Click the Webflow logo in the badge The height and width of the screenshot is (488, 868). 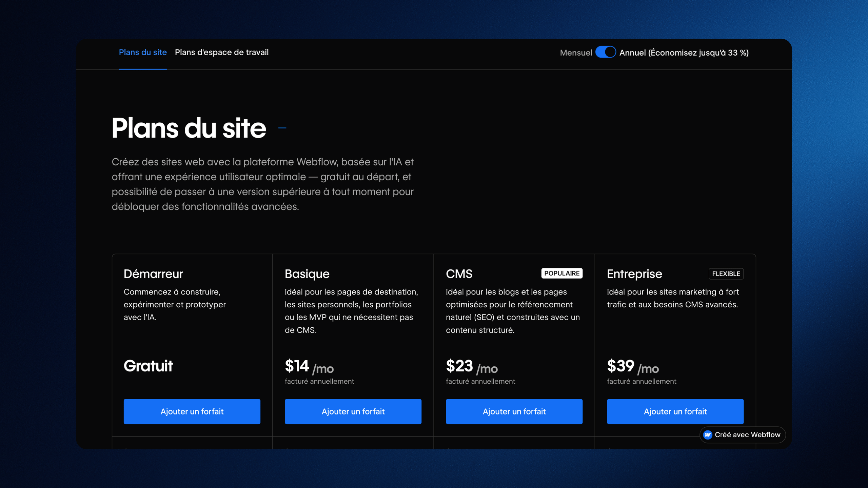tap(708, 435)
